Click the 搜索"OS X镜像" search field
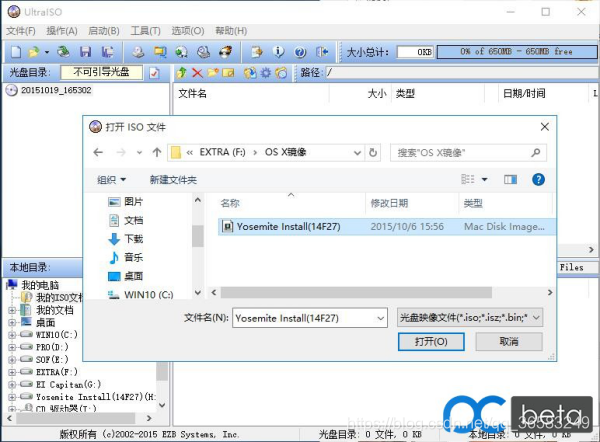The image size is (600, 442). click(x=468, y=153)
